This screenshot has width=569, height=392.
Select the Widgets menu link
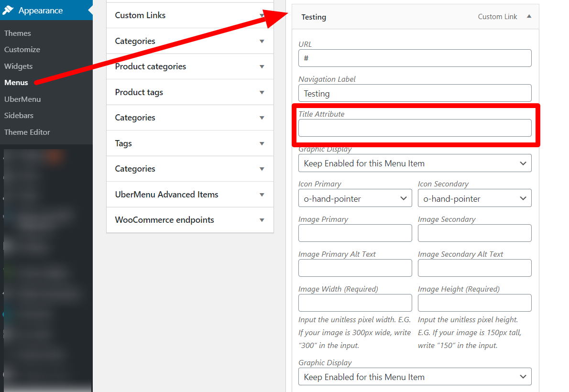click(19, 66)
